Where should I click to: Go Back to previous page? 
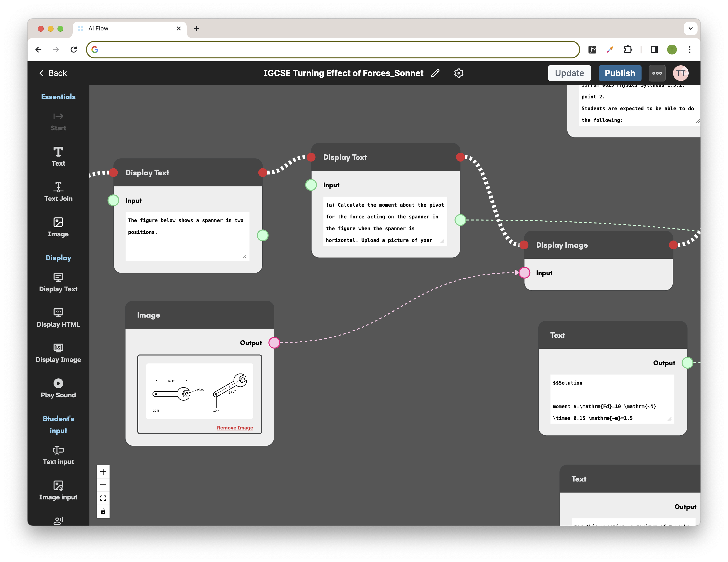pos(53,73)
